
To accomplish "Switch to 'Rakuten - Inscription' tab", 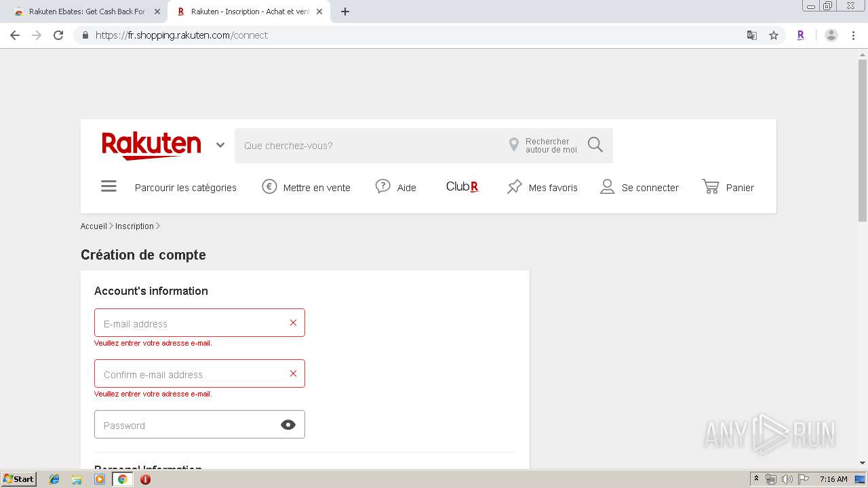I will coord(250,12).
